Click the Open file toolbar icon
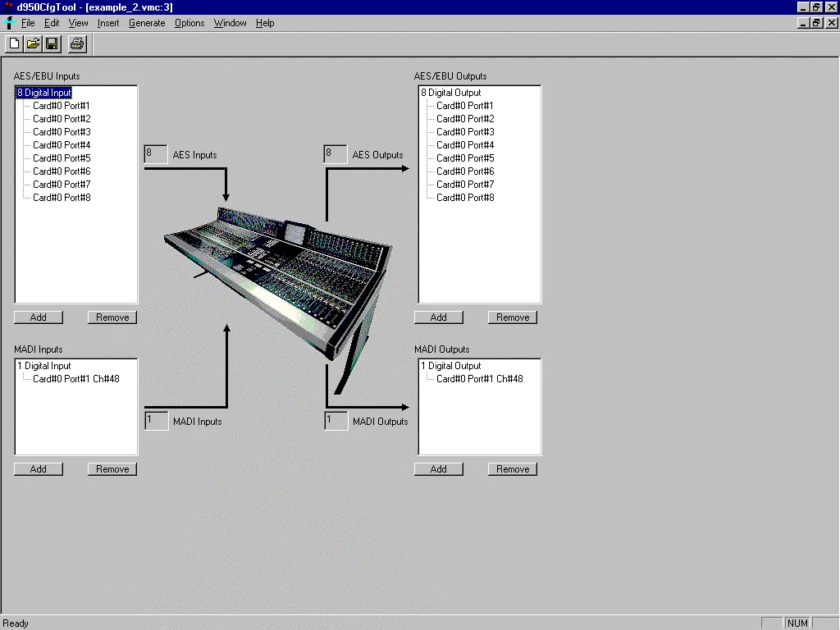The width and height of the screenshot is (840, 630). tap(33, 44)
